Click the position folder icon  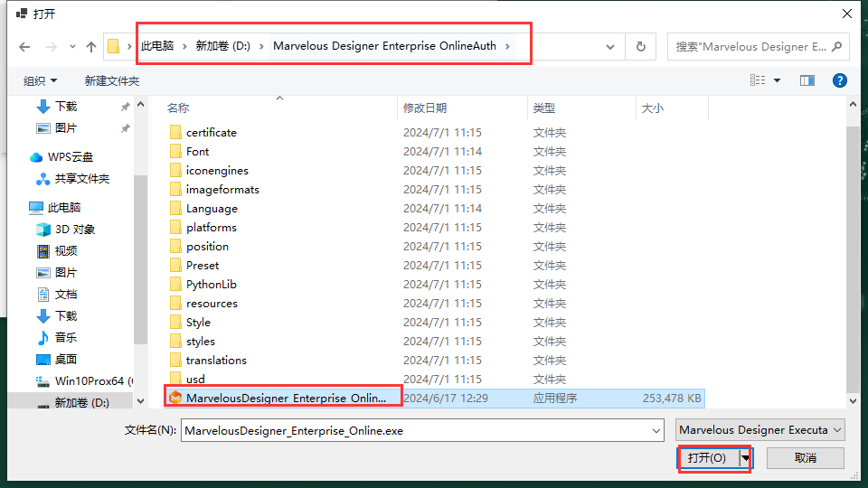tap(175, 246)
